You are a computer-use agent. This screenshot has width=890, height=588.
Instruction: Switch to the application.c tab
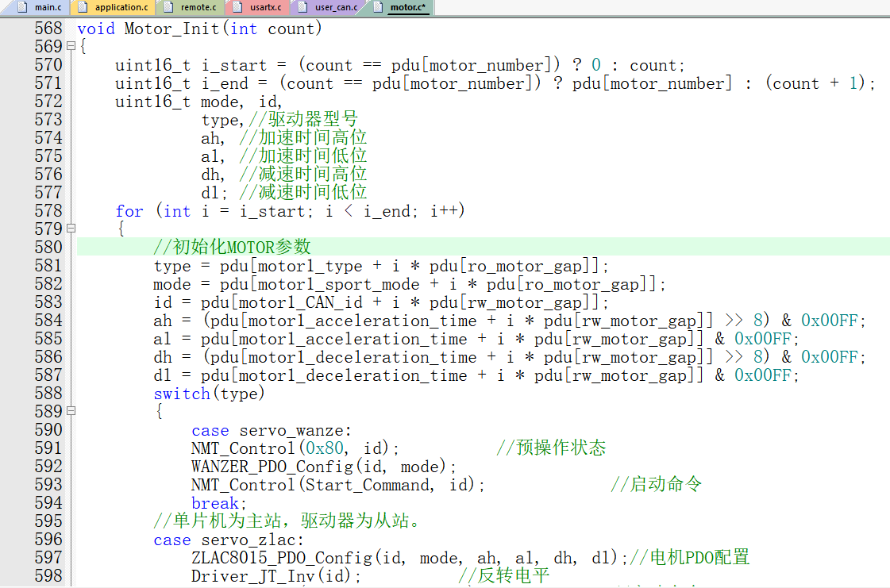click(x=121, y=7)
